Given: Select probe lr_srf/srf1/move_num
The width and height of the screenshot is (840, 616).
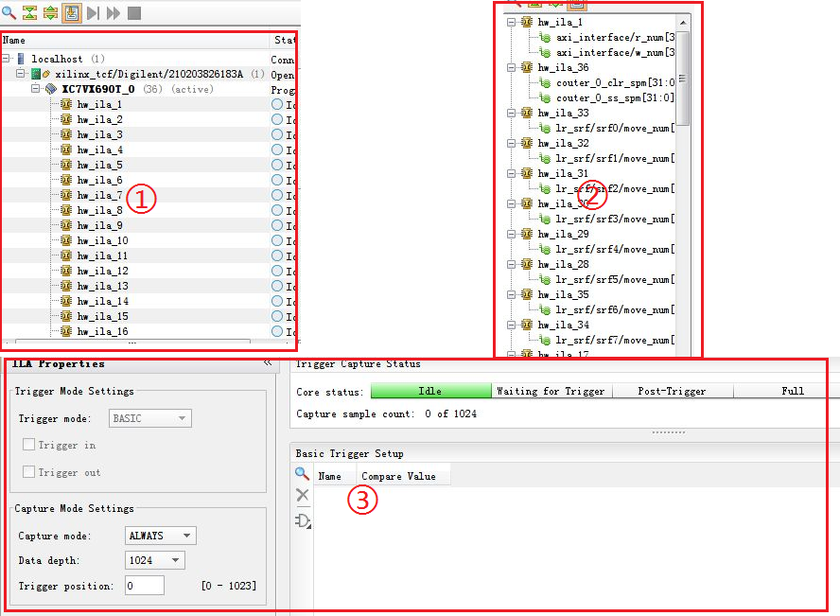Looking at the screenshot, I should (615, 159).
